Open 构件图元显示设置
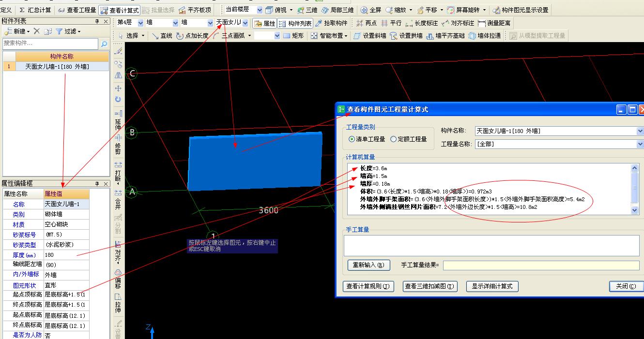The image size is (644, 339). point(521,10)
